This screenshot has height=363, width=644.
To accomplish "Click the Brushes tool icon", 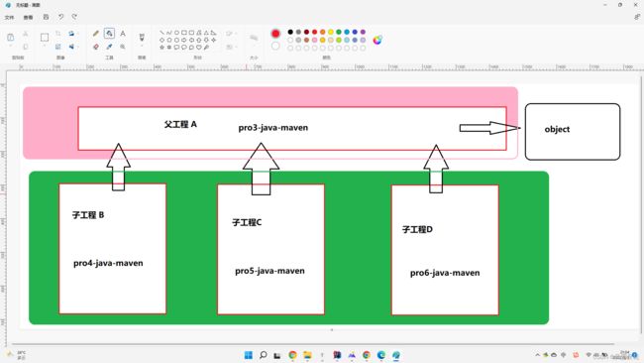I will 142,37.
